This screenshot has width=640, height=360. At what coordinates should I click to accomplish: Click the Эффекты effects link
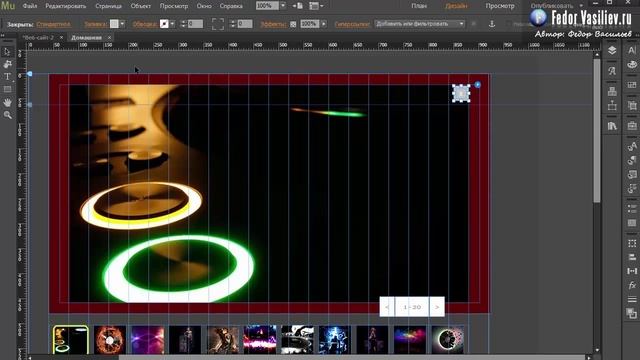coord(273,24)
